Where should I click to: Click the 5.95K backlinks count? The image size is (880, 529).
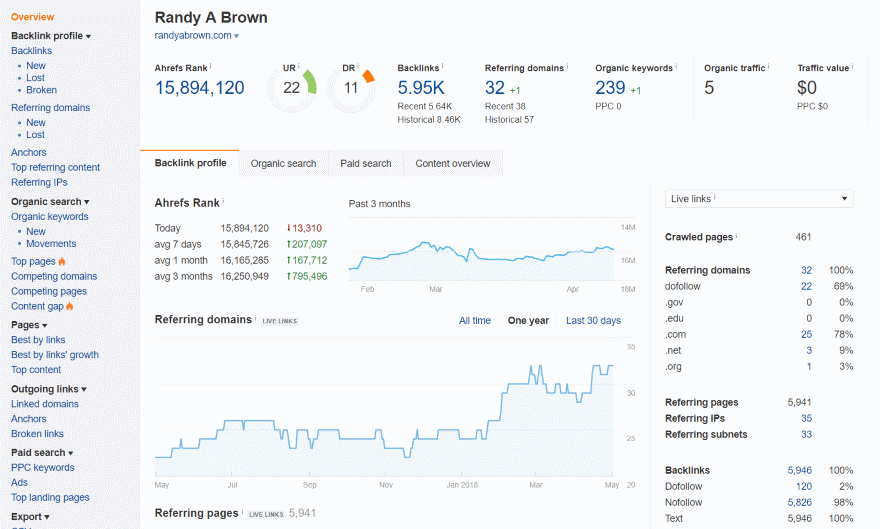click(x=421, y=88)
